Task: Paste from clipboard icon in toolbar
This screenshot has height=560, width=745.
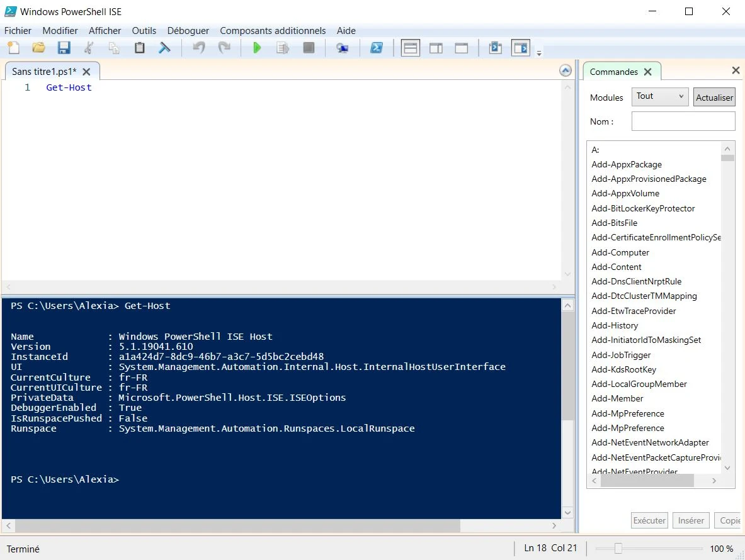Action: pyautogui.click(x=139, y=48)
